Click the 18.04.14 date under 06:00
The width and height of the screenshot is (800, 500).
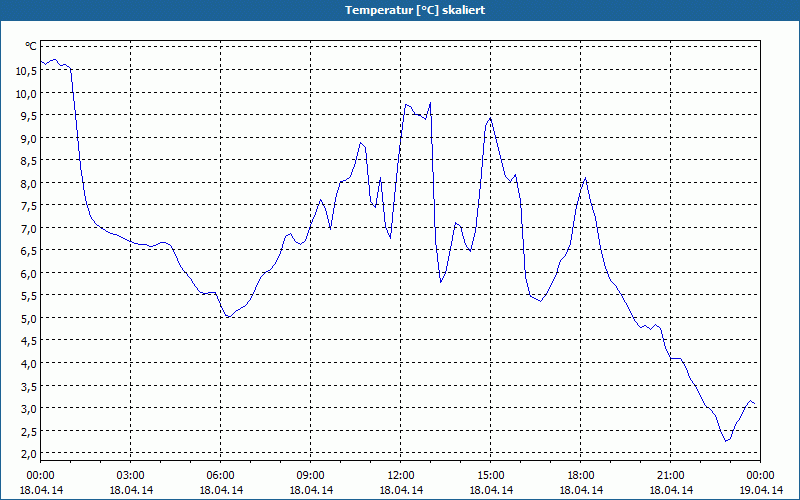[x=221, y=490]
